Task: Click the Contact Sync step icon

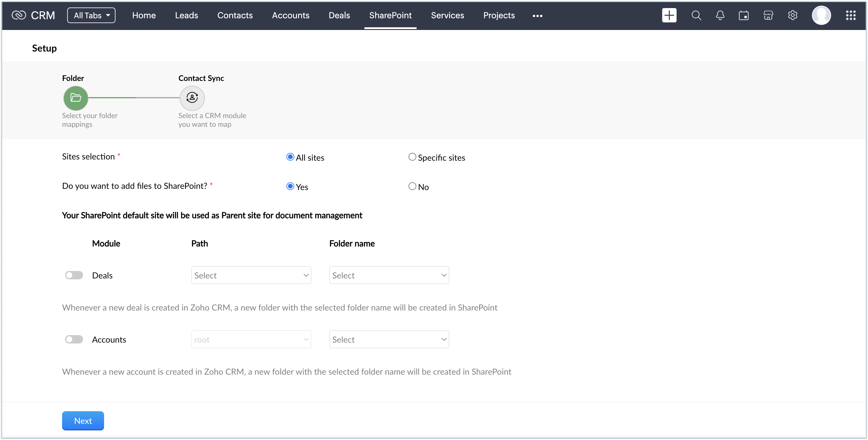Action: pyautogui.click(x=192, y=98)
